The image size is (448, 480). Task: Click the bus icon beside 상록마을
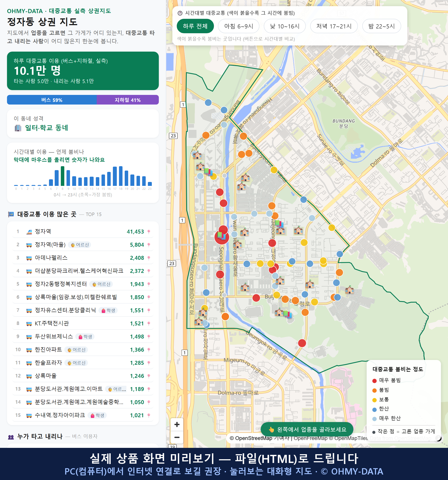[29, 376]
